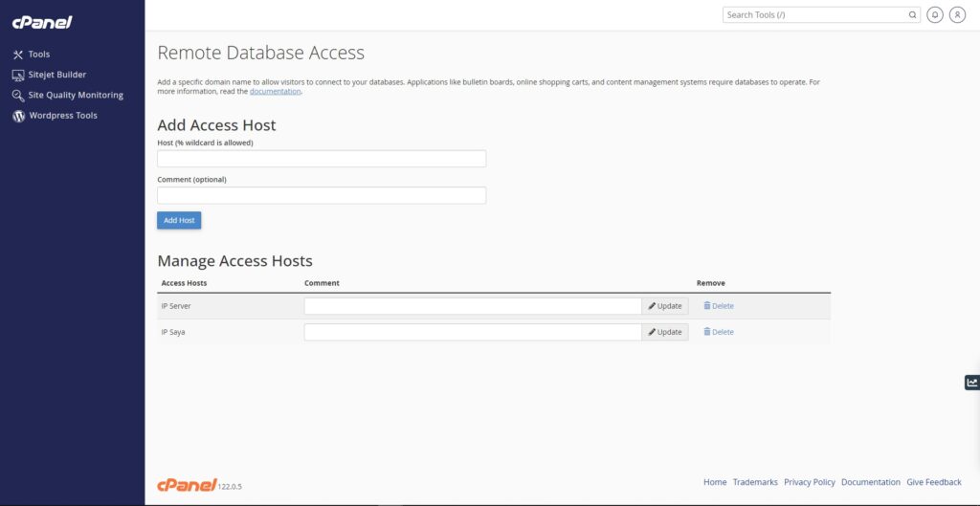Click the cPanel logo in sidebar
Image resolution: width=980 pixels, height=506 pixels.
[42, 23]
